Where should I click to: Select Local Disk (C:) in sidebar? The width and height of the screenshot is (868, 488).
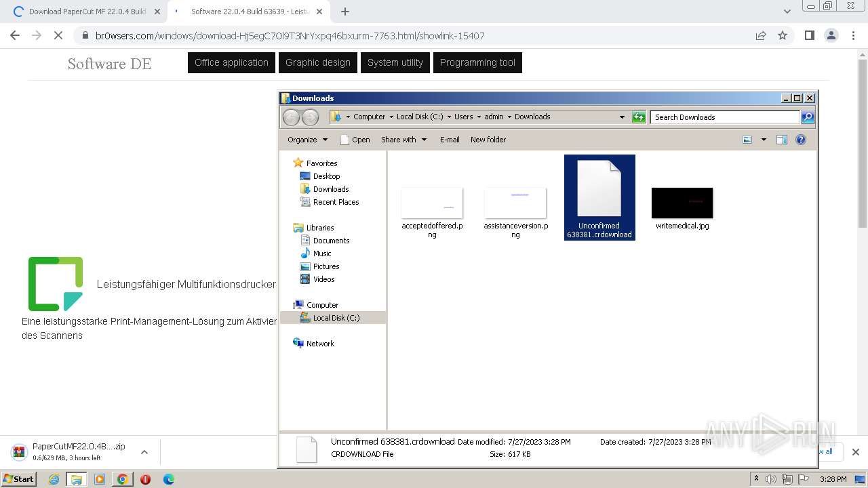tap(336, 318)
